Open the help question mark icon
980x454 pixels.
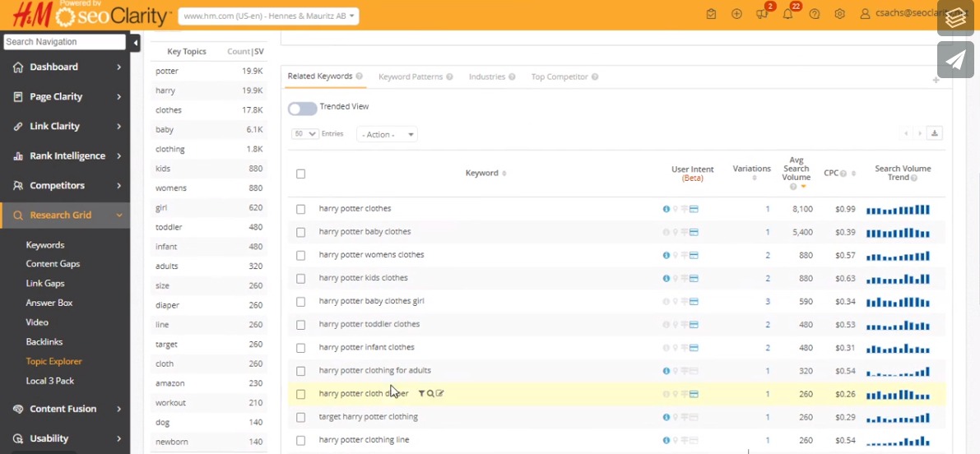click(x=815, y=14)
